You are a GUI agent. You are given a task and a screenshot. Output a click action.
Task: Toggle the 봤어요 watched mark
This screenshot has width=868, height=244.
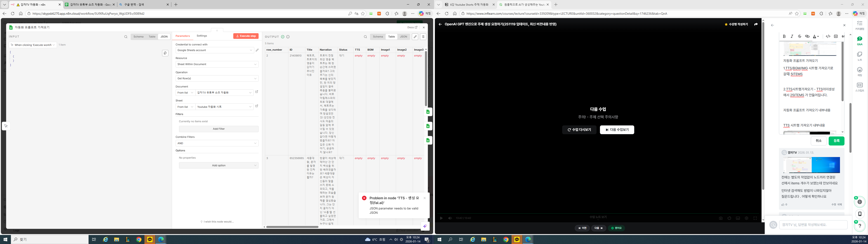616,228
